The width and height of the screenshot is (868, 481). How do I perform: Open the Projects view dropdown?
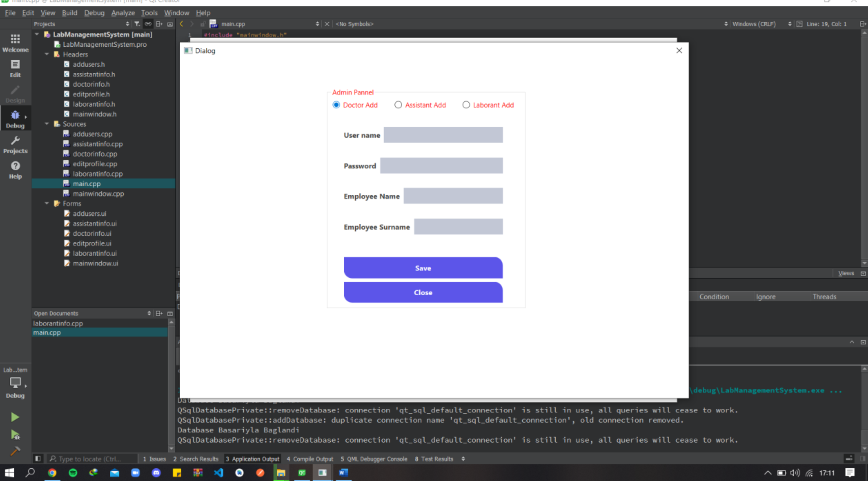127,24
